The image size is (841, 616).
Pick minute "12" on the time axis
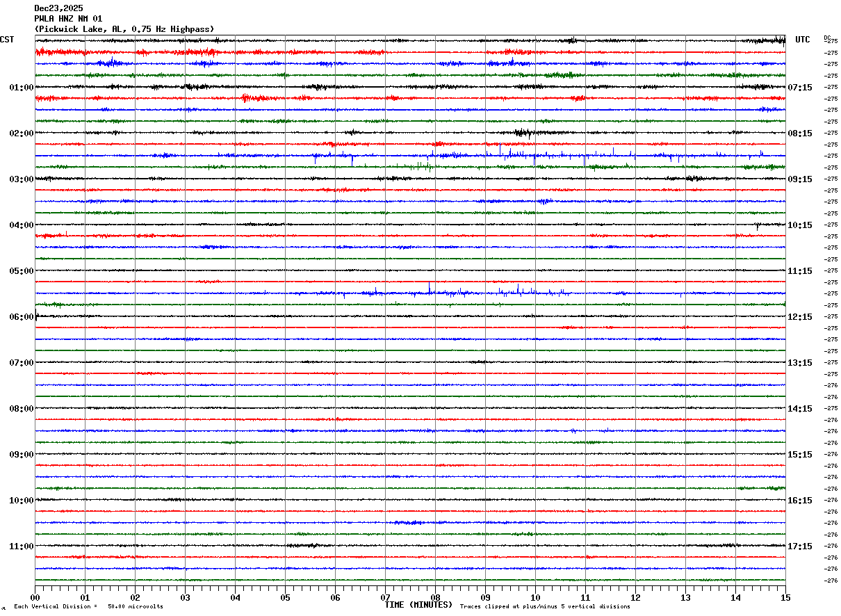635,597
